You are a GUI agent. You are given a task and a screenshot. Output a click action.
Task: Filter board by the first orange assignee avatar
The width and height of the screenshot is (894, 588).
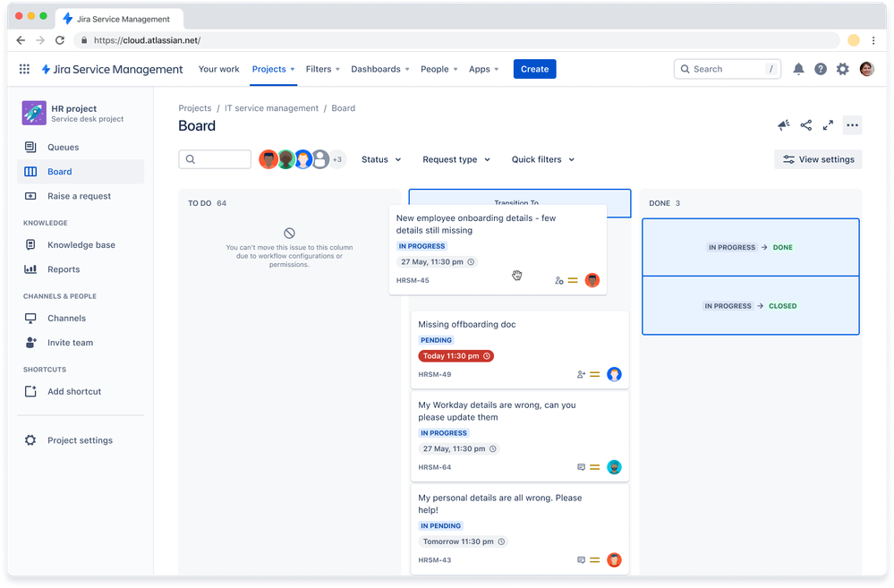[268, 159]
